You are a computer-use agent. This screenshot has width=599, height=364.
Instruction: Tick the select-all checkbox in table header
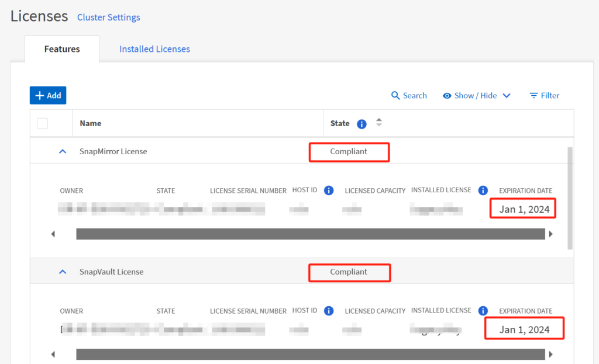click(x=42, y=123)
